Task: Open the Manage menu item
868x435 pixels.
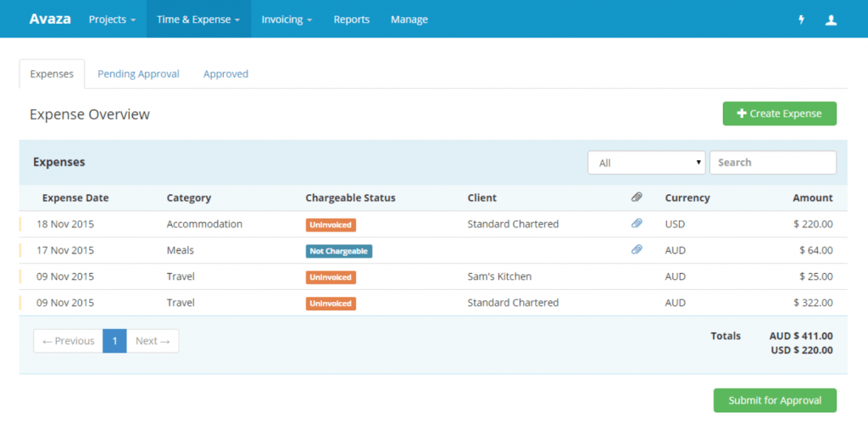Action: pyautogui.click(x=409, y=20)
